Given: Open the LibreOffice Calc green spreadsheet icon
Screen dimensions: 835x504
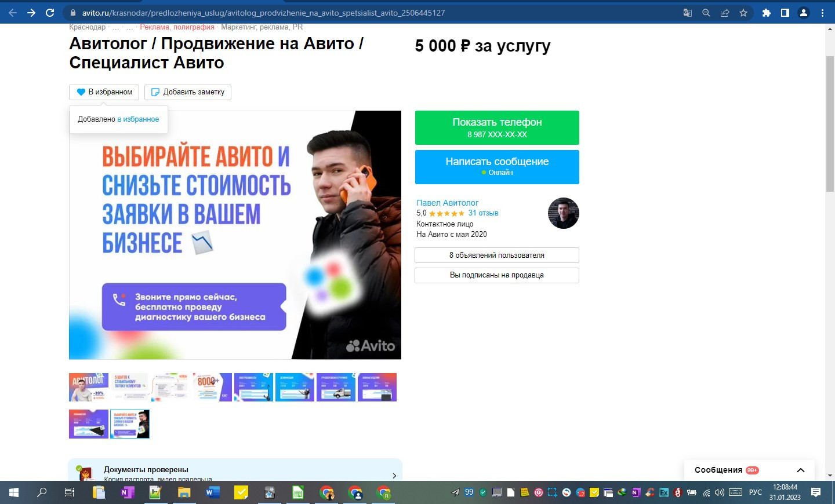Looking at the screenshot, I should click(x=297, y=492).
